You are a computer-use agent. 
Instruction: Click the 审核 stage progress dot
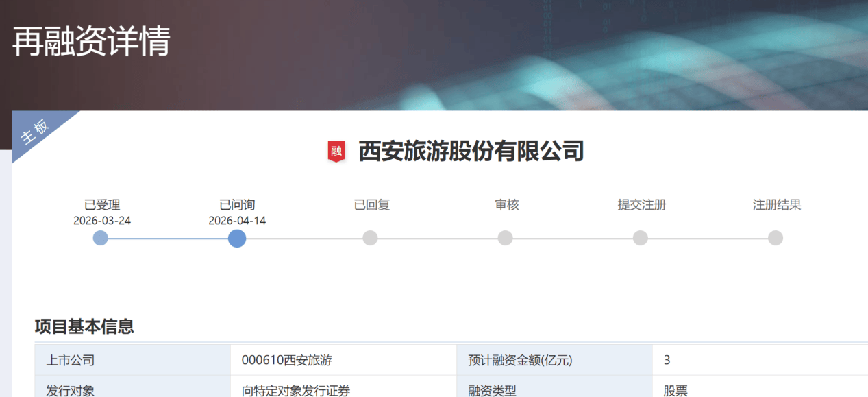pos(506,238)
